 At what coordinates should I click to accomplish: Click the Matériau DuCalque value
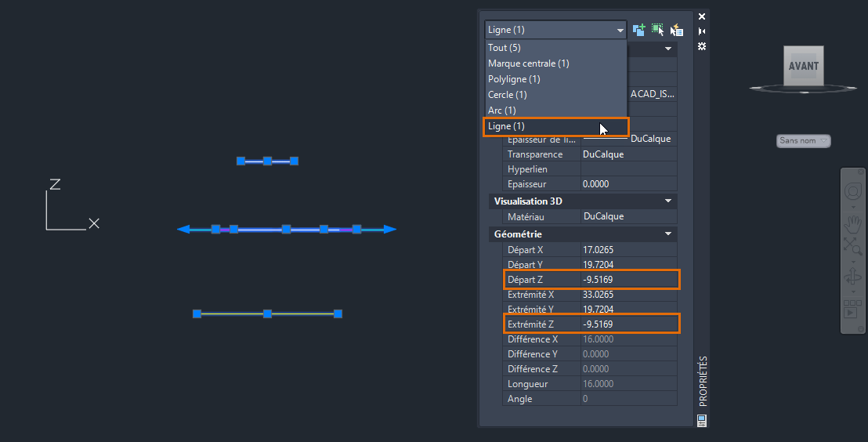point(629,216)
